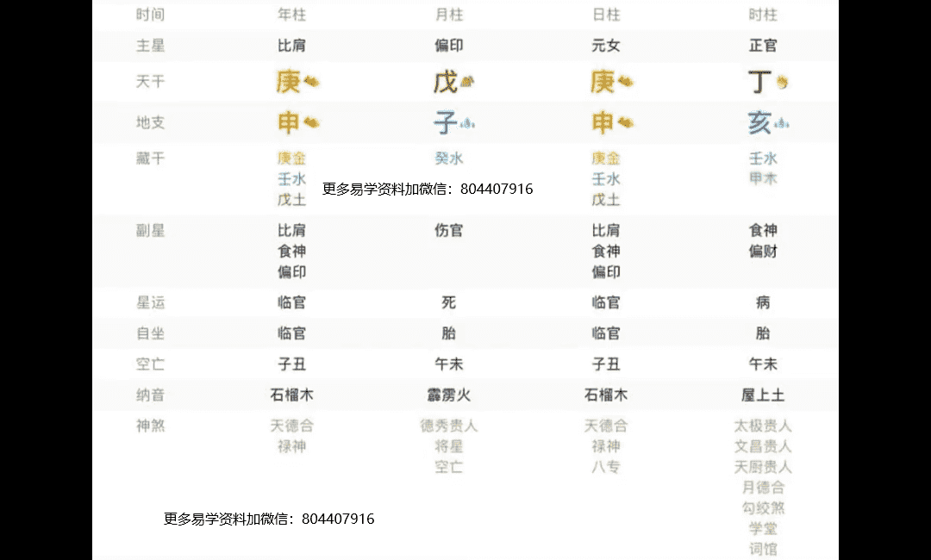Click the fire icon beside hour stem 丁
The width and height of the screenshot is (931, 560).
pyautogui.click(x=782, y=82)
